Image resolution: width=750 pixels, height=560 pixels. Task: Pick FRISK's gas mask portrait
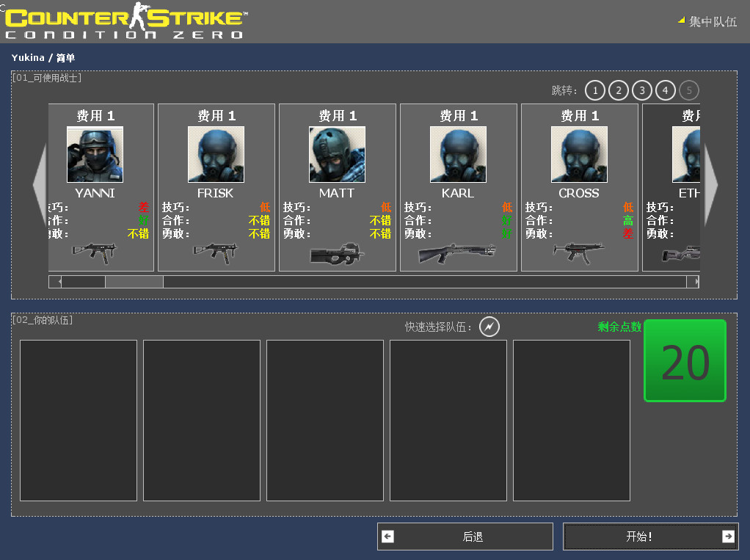(216, 155)
